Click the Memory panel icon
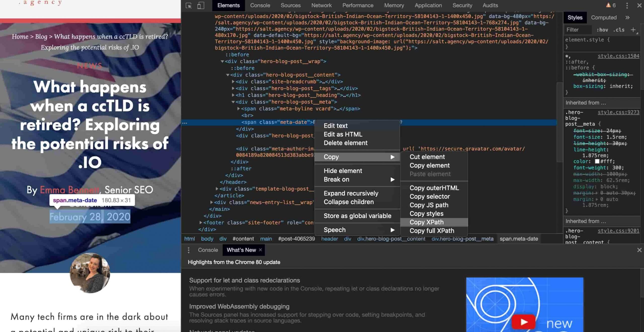 point(394,5)
